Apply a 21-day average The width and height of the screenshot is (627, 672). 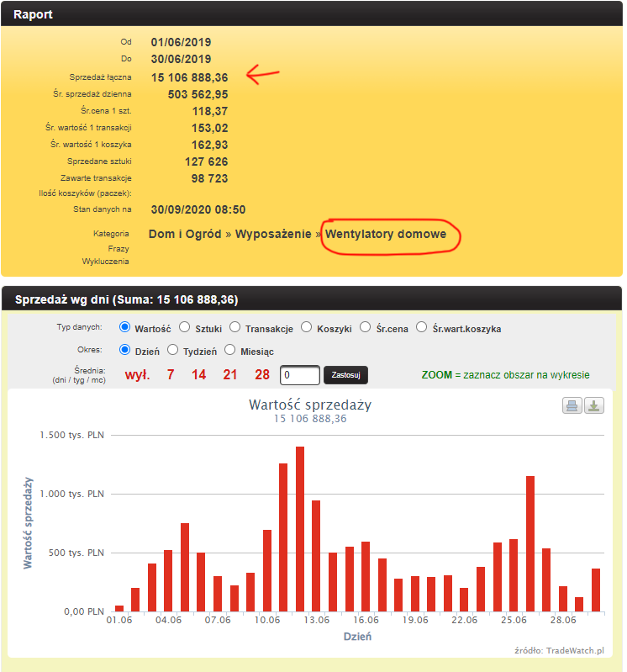click(230, 374)
